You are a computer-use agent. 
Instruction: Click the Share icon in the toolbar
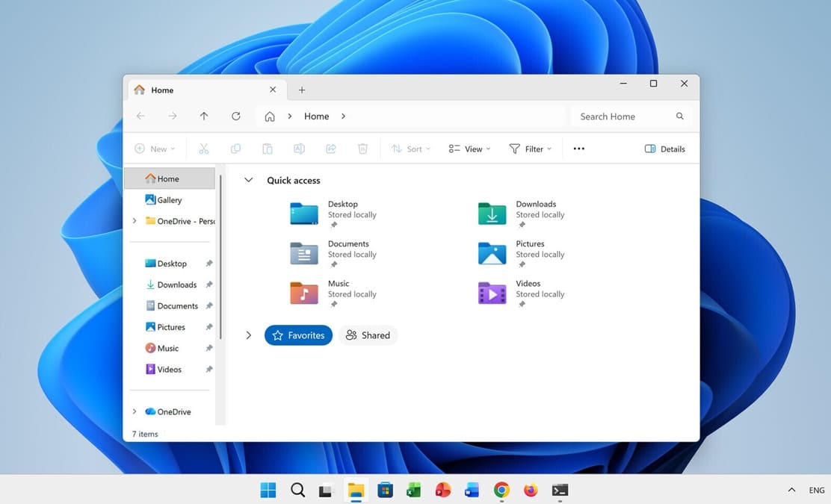[x=331, y=149]
